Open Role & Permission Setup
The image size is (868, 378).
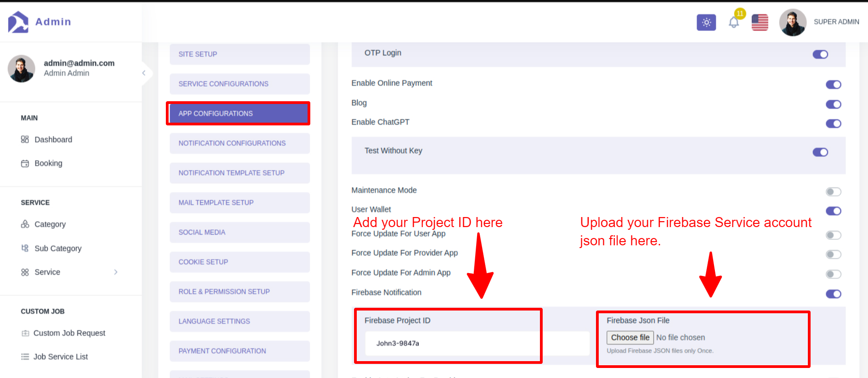click(x=240, y=291)
